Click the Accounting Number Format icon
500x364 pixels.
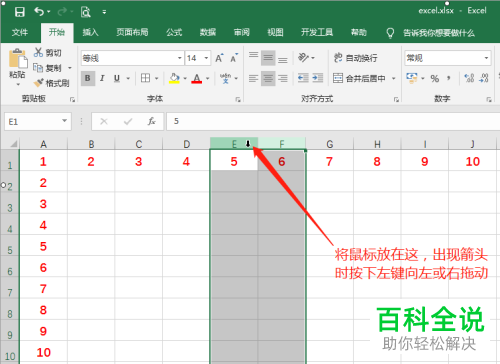click(x=412, y=78)
